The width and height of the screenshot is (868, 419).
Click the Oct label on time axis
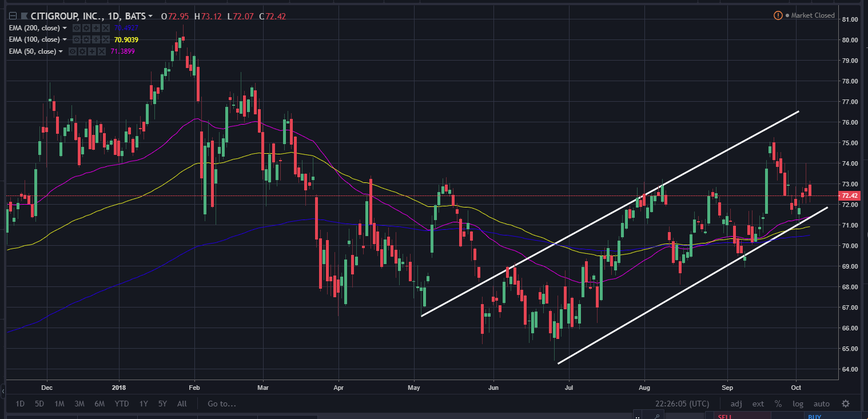point(796,386)
